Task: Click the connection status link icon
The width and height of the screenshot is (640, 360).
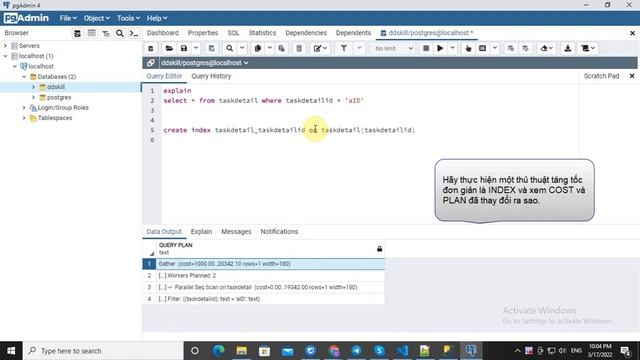Action: 151,63
